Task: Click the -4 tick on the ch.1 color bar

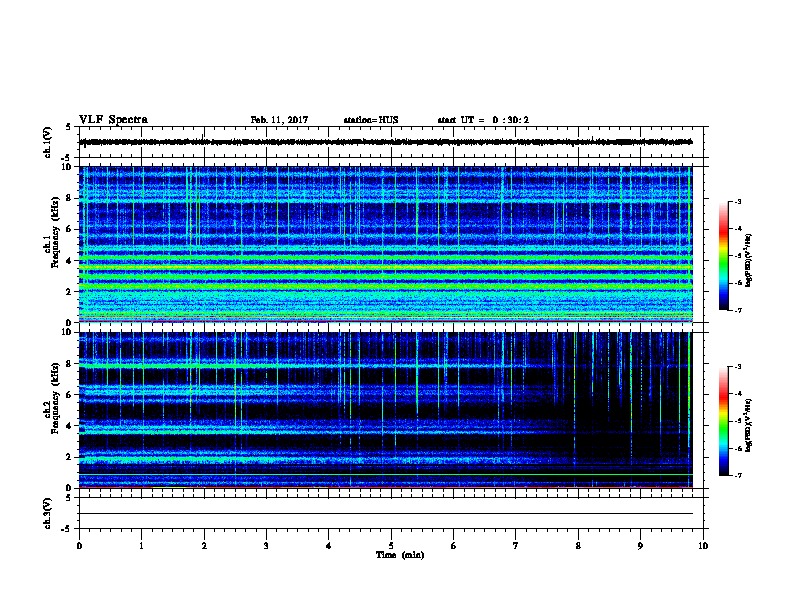Action: coord(737,229)
